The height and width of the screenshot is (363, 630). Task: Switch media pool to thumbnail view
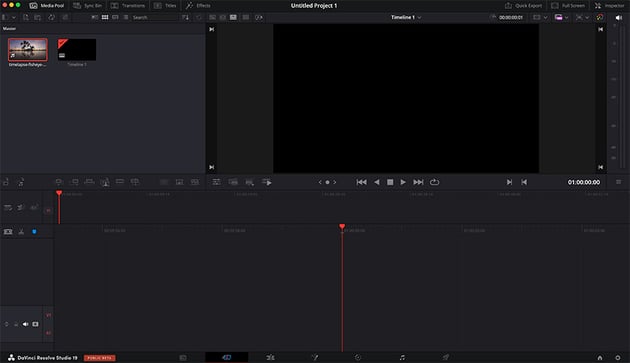point(105,18)
